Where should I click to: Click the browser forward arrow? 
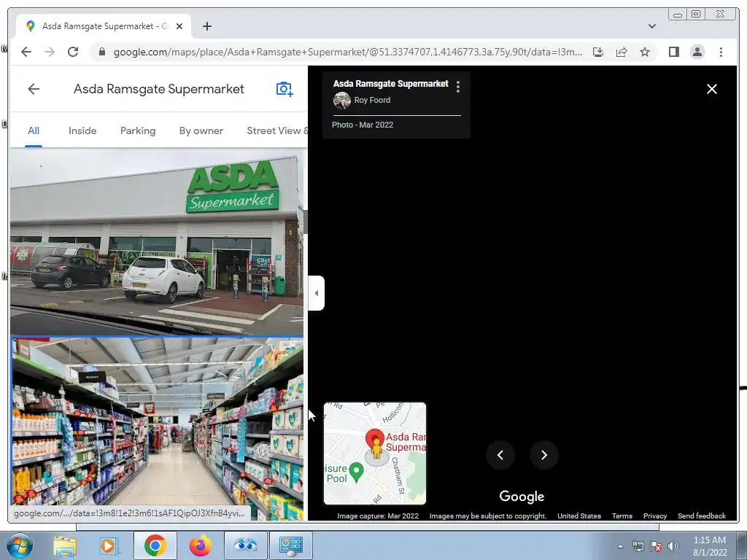click(50, 52)
